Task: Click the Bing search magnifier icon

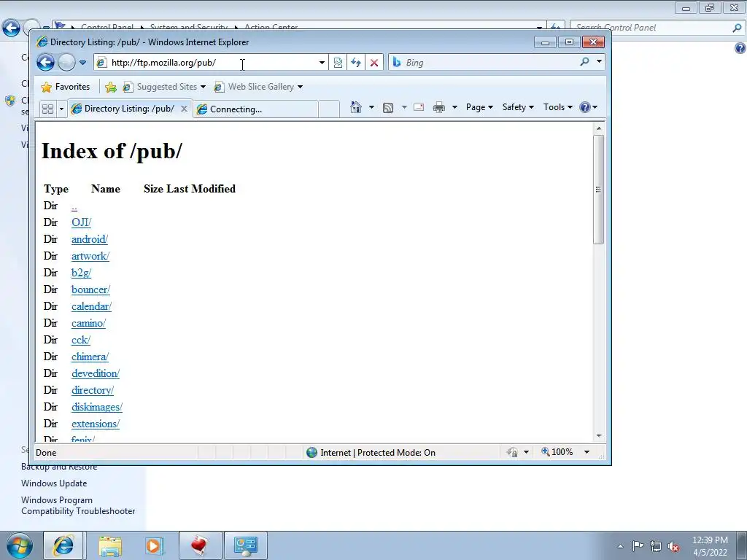Action: pyautogui.click(x=584, y=62)
